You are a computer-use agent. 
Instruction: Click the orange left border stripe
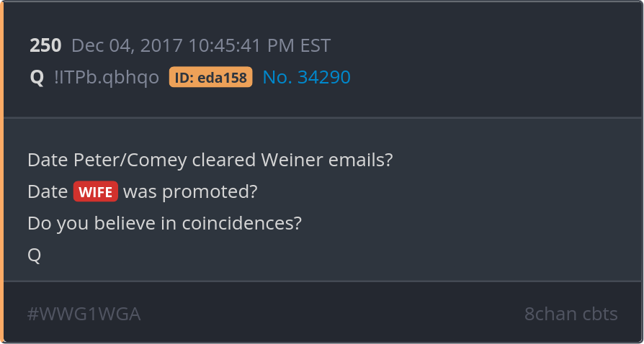point(2,172)
